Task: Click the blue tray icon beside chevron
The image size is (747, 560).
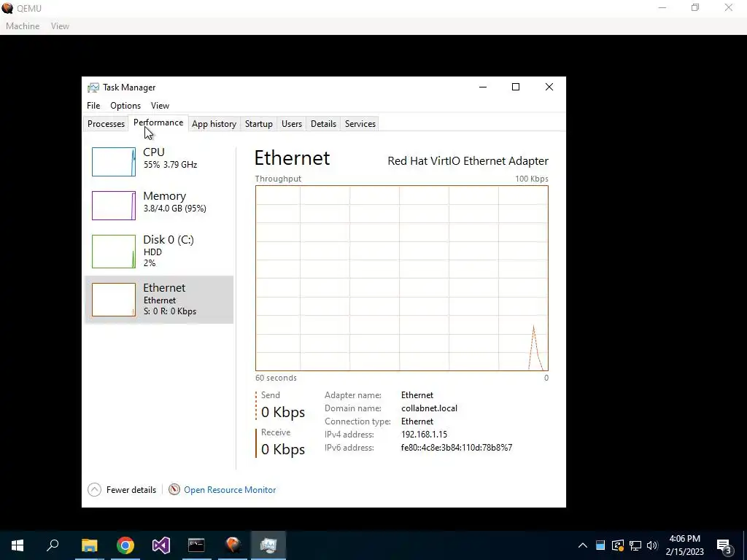Action: pos(600,545)
